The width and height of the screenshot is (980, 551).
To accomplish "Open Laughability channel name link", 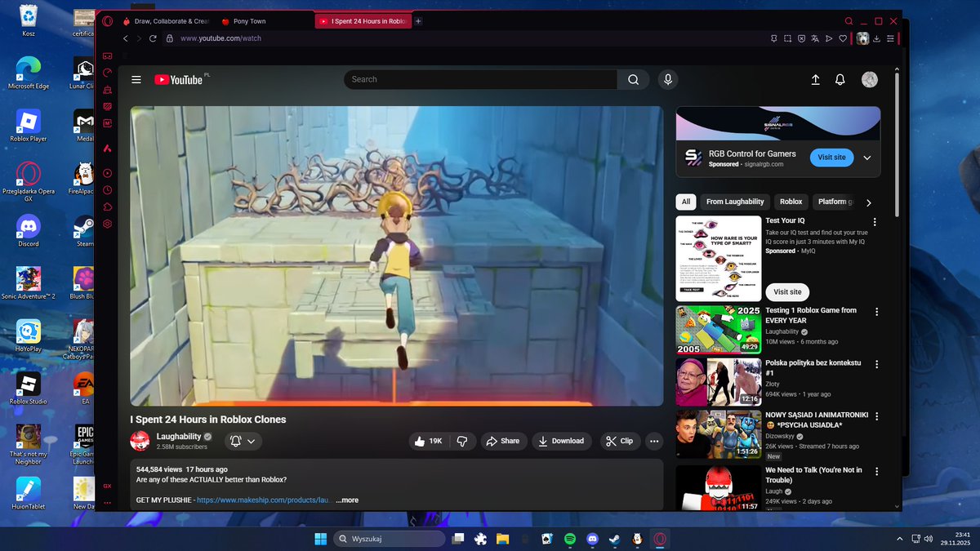I will (179, 437).
